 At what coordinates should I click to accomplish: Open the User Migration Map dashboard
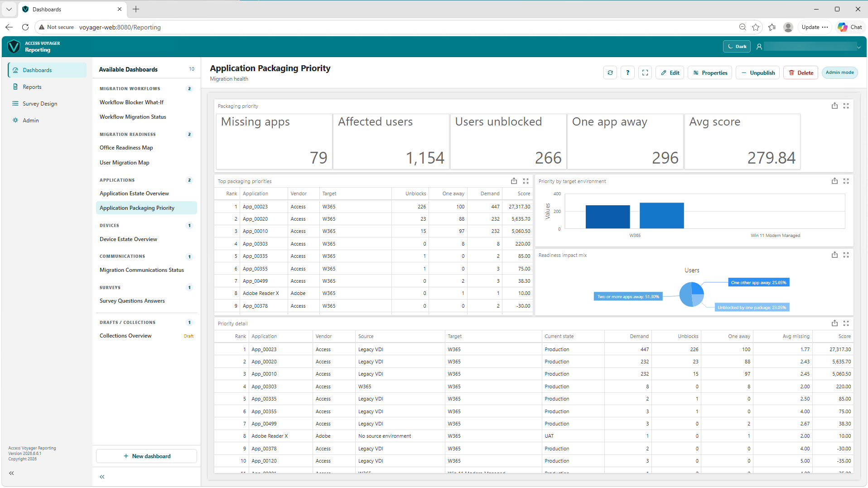pos(146,163)
